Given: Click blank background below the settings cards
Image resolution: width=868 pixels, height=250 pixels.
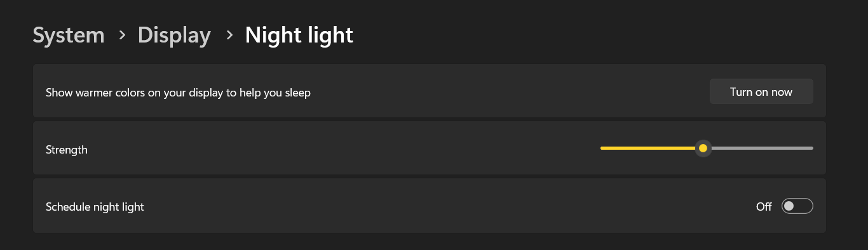Looking at the screenshot, I should tap(434, 242).
